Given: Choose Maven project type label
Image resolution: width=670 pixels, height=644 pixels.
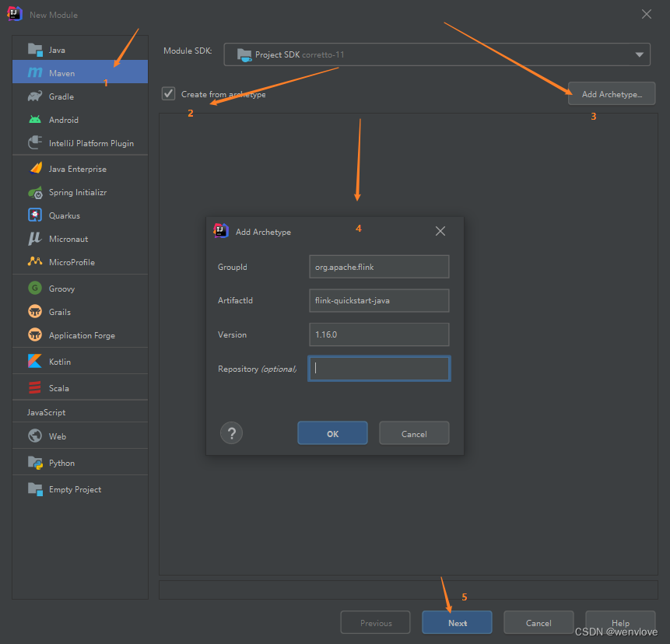Looking at the screenshot, I should [x=62, y=73].
